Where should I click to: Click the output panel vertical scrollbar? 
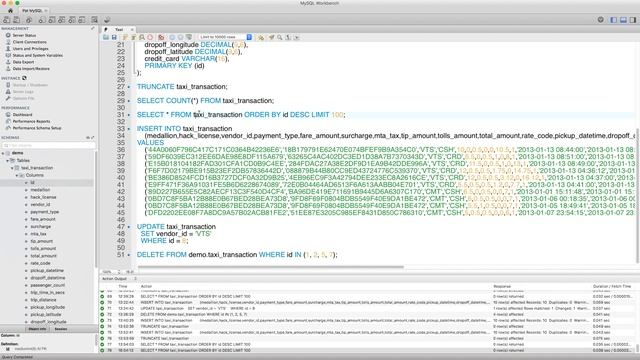click(x=637, y=348)
